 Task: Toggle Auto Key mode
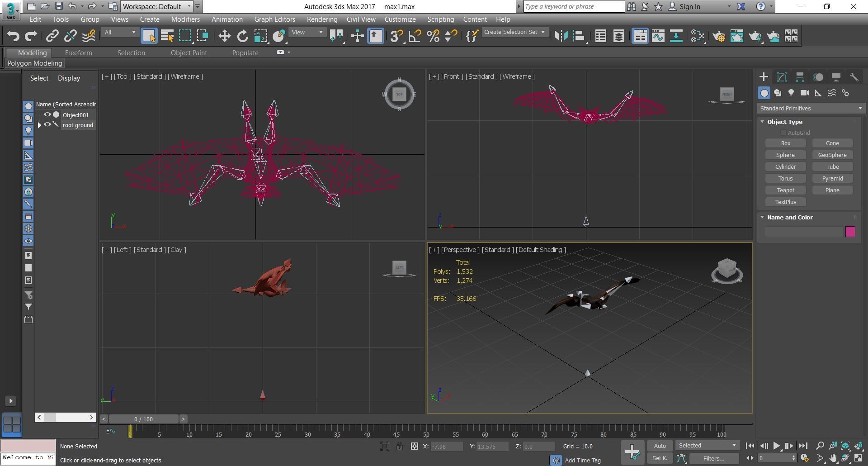tap(660, 446)
